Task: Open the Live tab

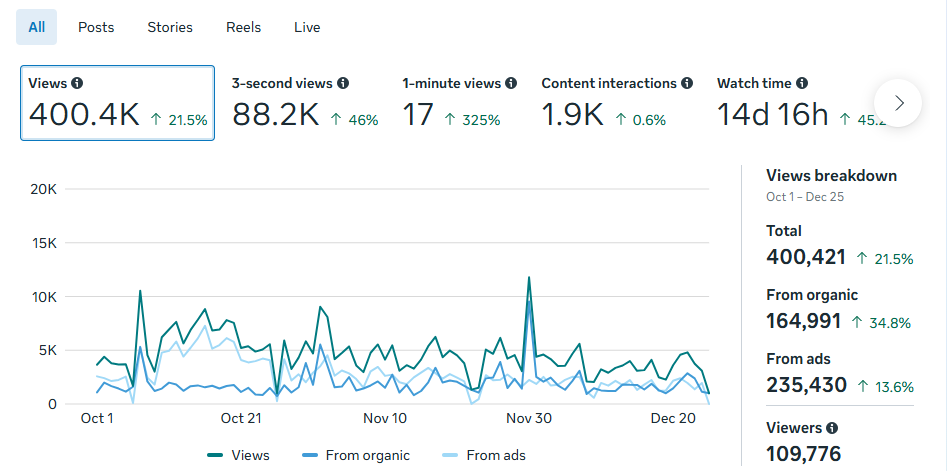Action: point(307,27)
